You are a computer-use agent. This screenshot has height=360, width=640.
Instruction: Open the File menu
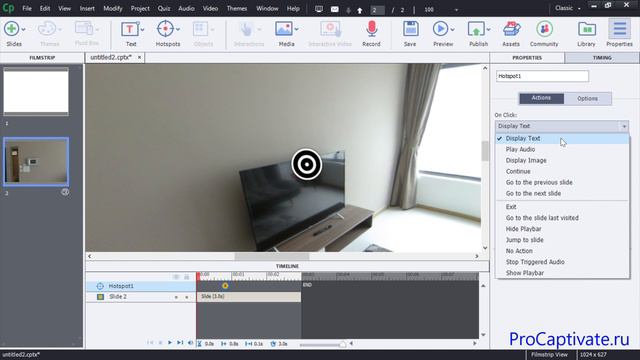pyautogui.click(x=27, y=8)
